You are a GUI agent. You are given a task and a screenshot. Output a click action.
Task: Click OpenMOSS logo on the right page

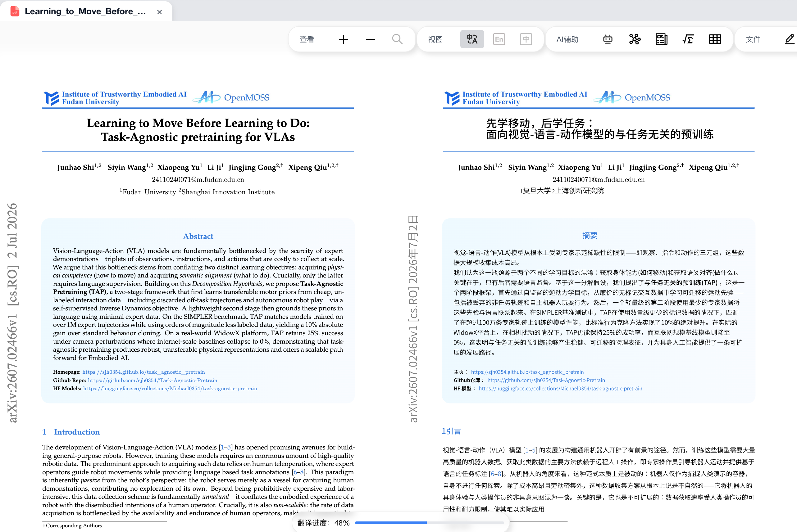pos(632,97)
